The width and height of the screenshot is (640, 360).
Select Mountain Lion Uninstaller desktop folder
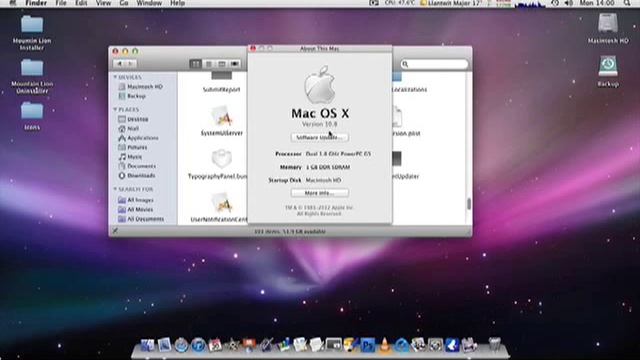tap(32, 76)
